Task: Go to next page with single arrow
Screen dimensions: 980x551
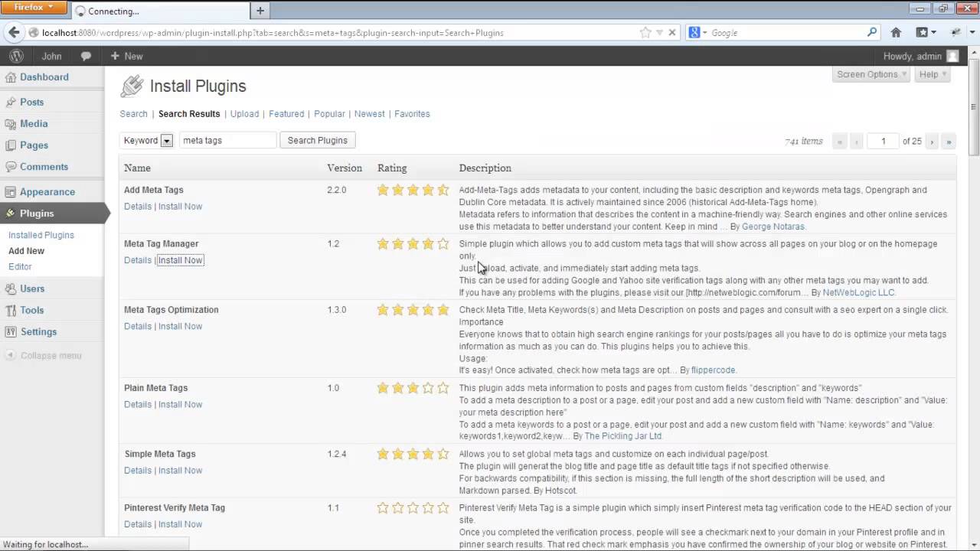Action: [x=932, y=142]
